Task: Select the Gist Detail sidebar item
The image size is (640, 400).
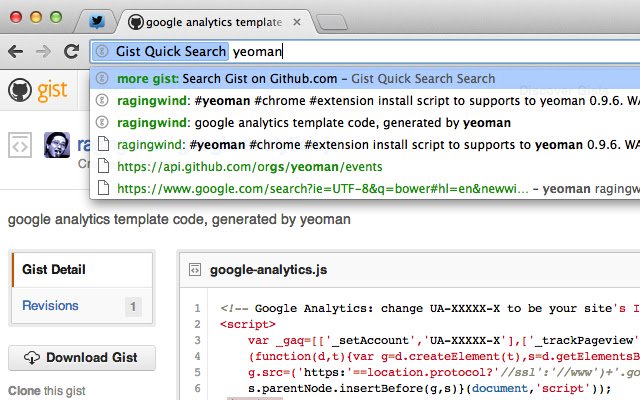Action: tap(82, 269)
